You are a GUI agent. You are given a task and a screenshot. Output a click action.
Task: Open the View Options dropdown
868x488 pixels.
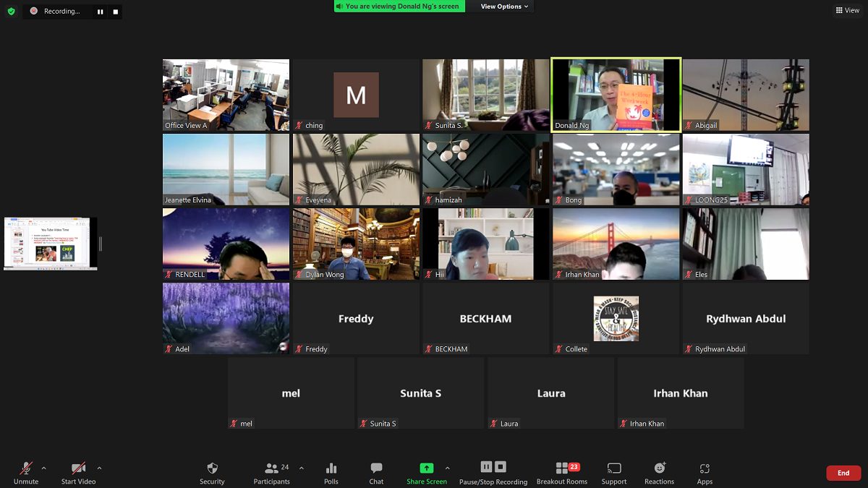click(x=504, y=7)
